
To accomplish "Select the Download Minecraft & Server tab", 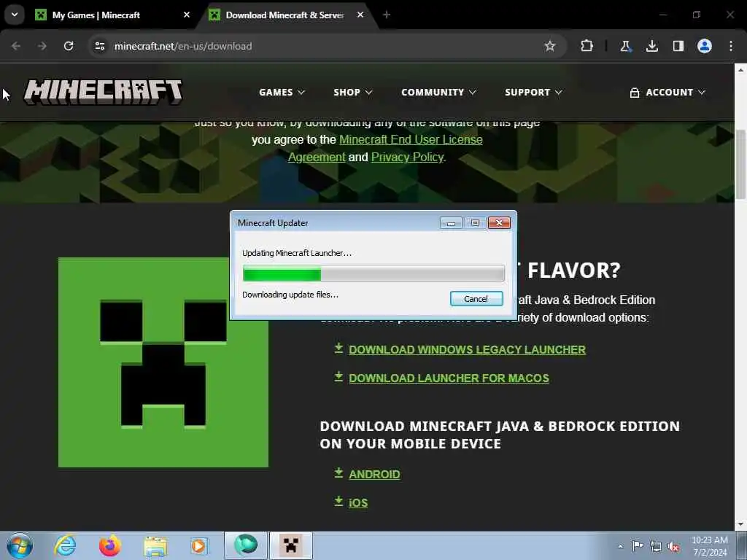I will pos(287,15).
